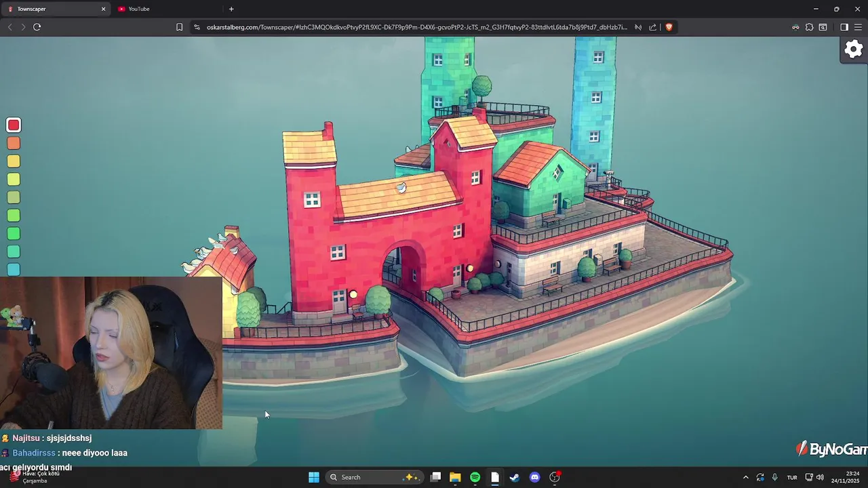868x488 pixels.
Task: Click the taskbar Search box
Action: coord(374,477)
